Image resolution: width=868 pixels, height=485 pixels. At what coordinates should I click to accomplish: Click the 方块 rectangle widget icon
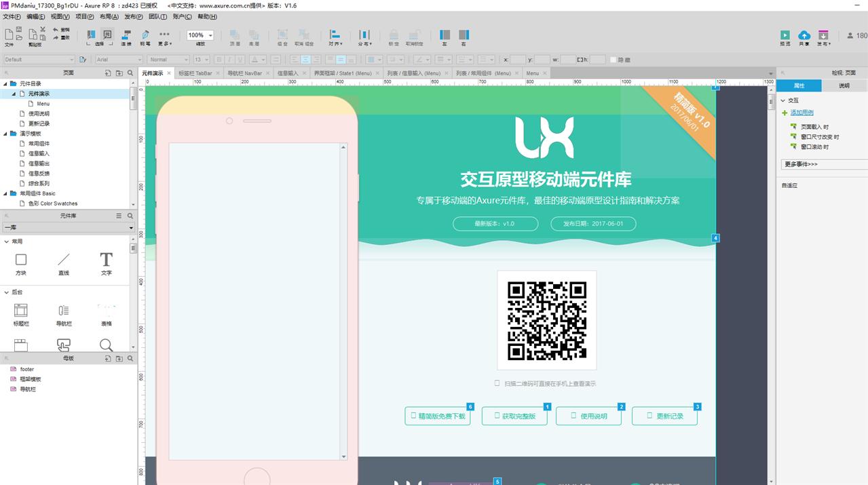coord(21,260)
